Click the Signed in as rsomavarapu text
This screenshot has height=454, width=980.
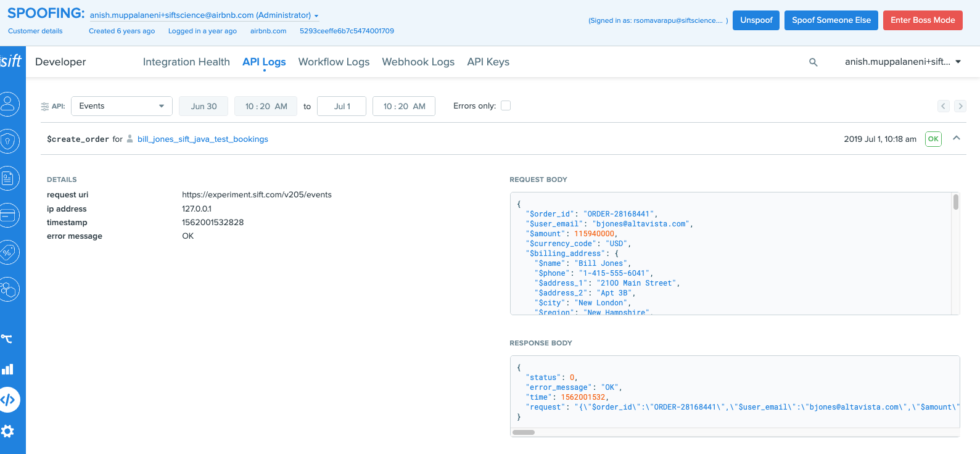point(658,20)
